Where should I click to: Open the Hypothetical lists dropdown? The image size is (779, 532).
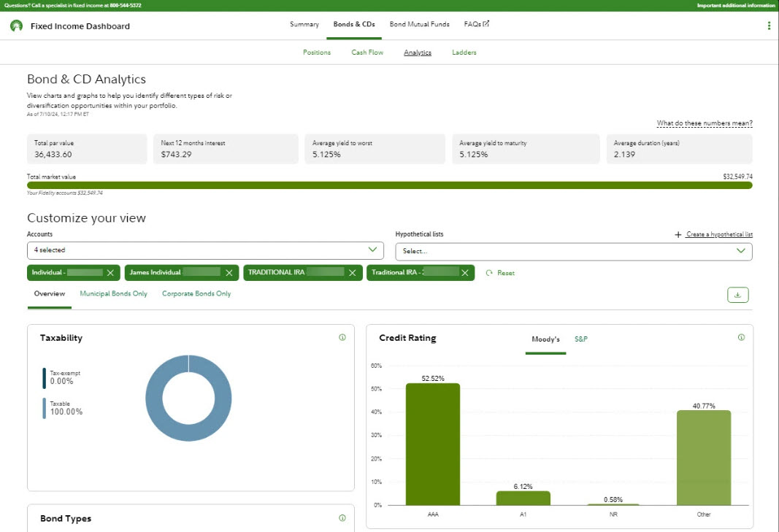pos(573,251)
